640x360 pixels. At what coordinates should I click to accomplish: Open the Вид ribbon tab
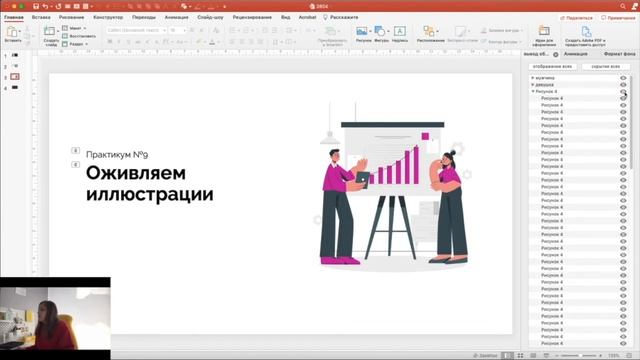pyautogui.click(x=285, y=18)
